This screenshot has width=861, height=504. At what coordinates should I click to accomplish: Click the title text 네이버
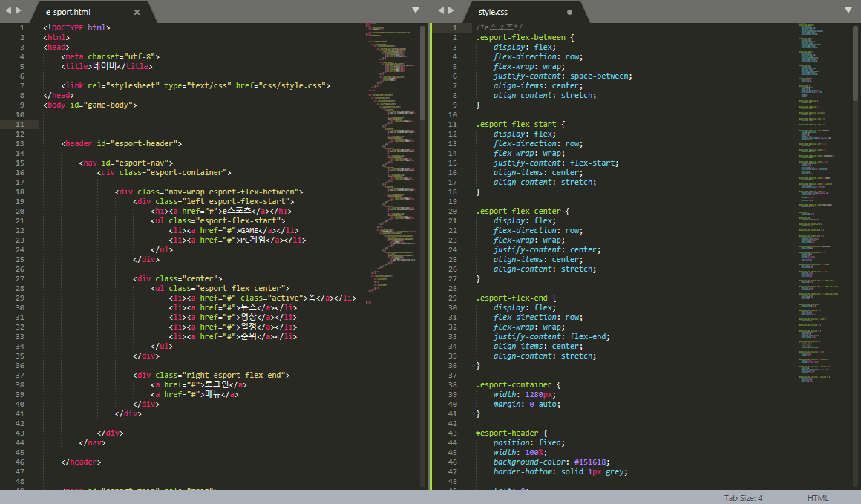click(105, 66)
